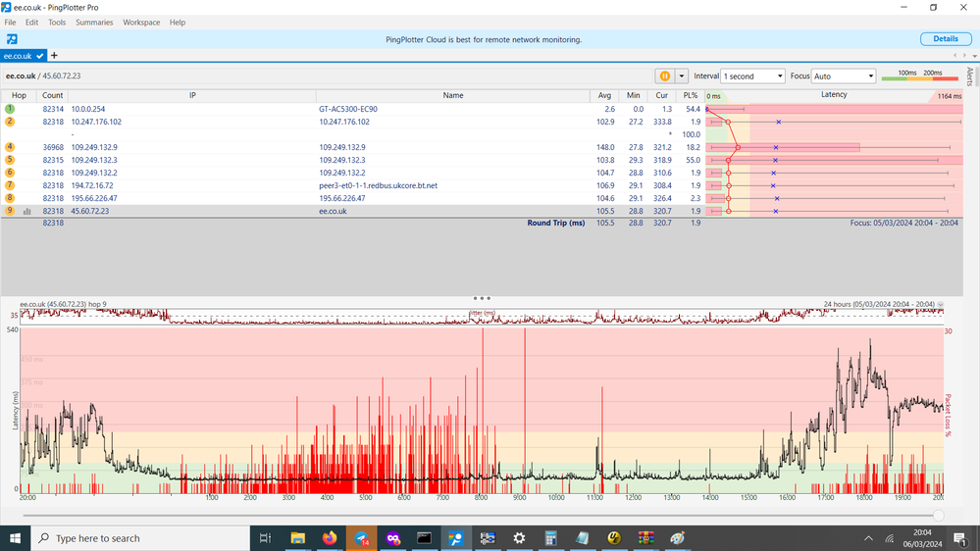The height and width of the screenshot is (551, 980).
Task: Click the jitter graph strip above timeline
Action: click(482, 316)
